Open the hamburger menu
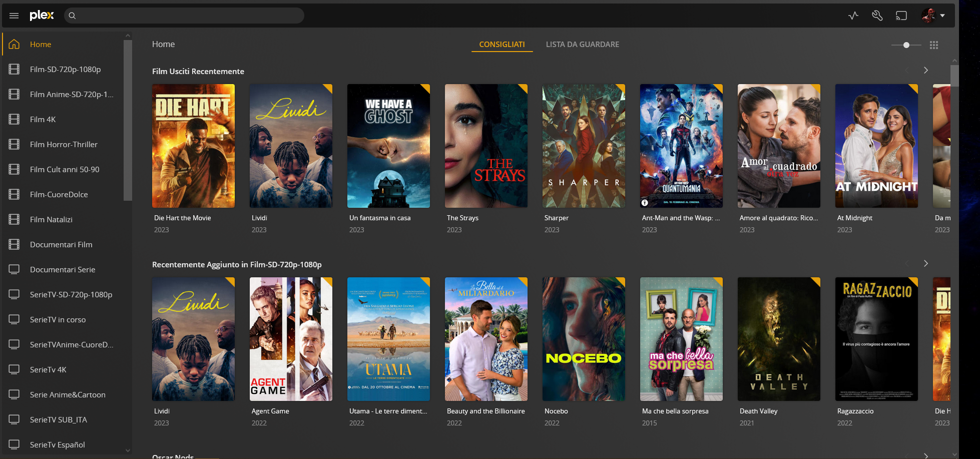Viewport: 980px width, 459px height. [x=14, y=16]
